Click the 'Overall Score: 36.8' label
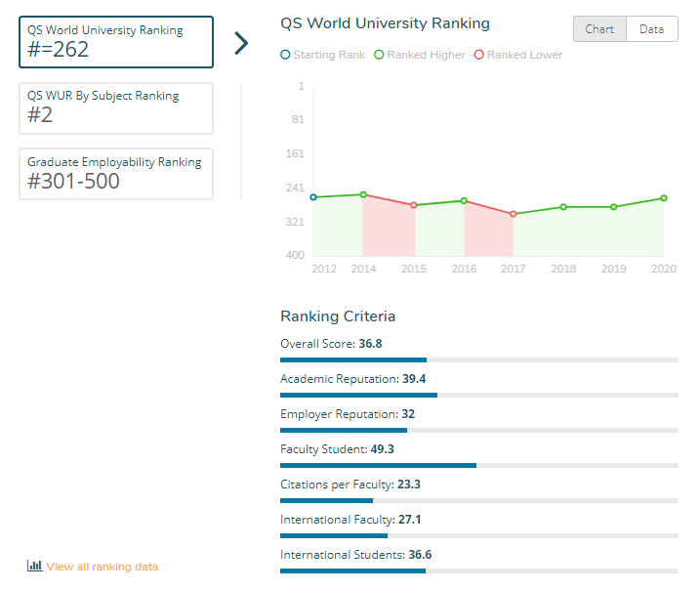 (x=331, y=344)
